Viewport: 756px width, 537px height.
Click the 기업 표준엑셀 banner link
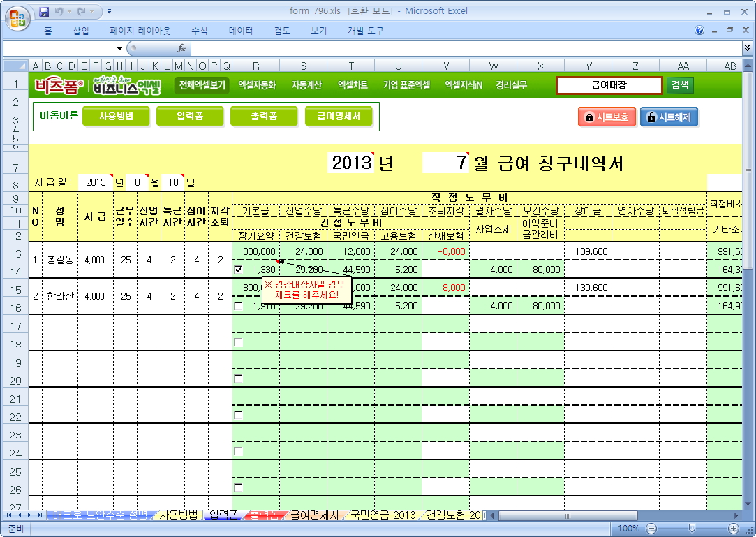tap(406, 85)
